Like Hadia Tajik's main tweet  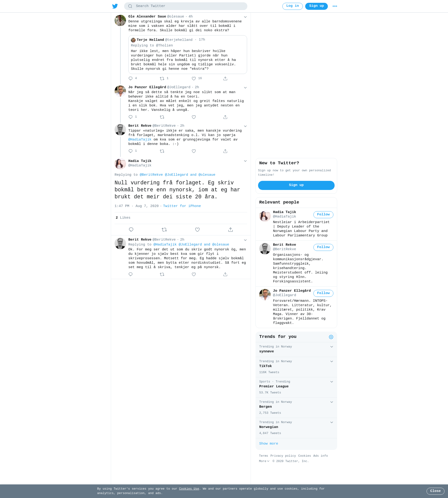197,230
